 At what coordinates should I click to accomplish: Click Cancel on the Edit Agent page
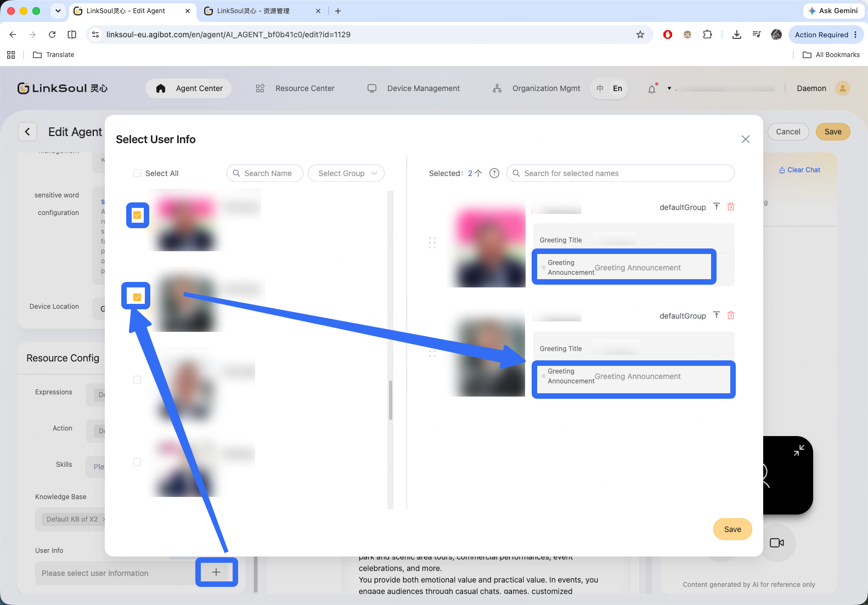point(788,132)
